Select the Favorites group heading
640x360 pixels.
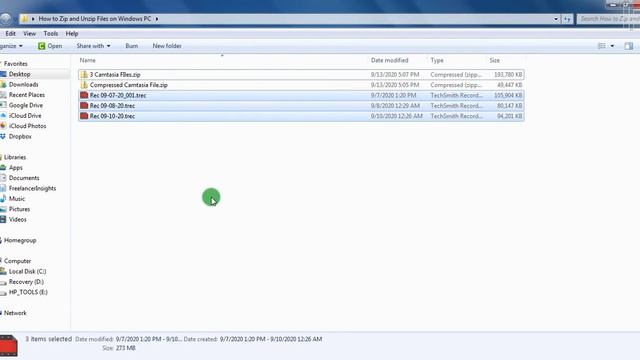(16, 64)
